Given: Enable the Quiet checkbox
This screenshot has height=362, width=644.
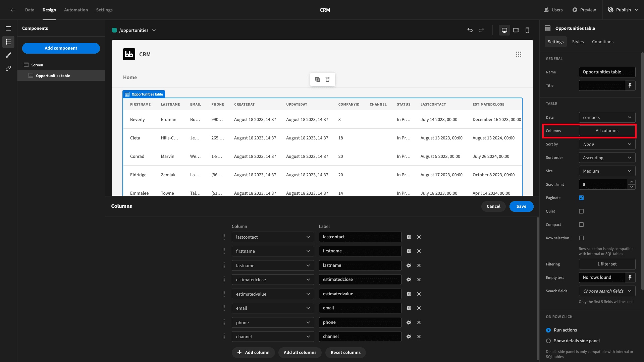Looking at the screenshot, I should tap(581, 211).
